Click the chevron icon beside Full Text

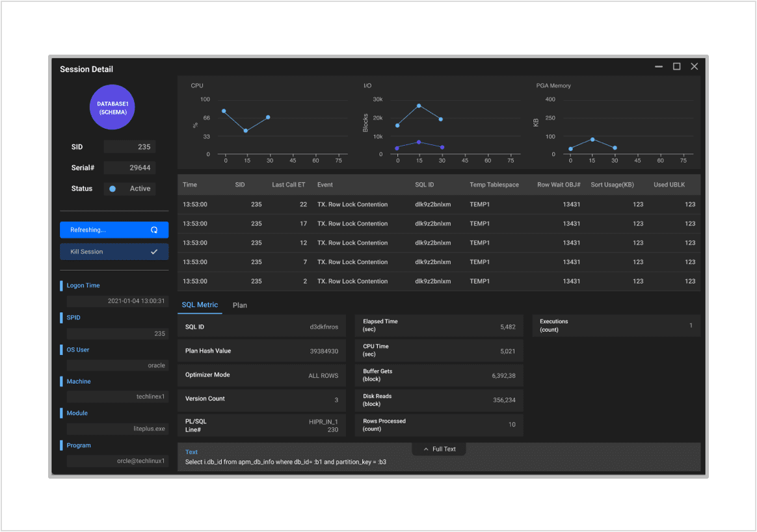[426, 449]
